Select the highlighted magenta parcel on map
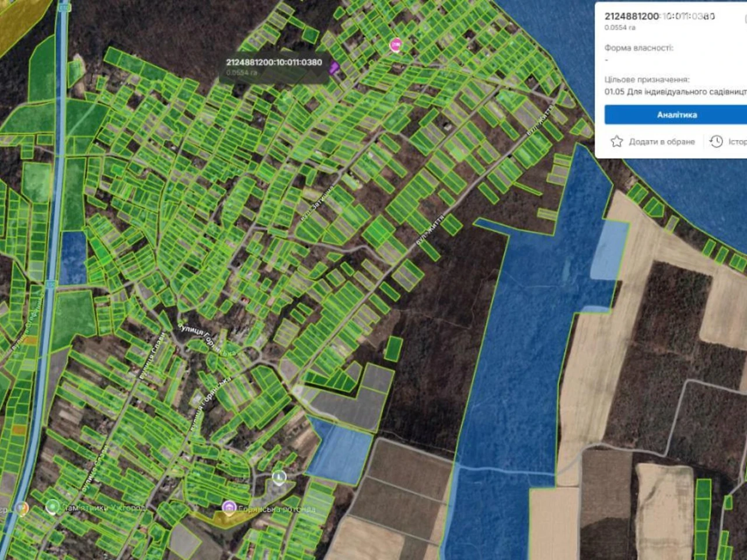The image size is (747, 560). tap(334, 68)
